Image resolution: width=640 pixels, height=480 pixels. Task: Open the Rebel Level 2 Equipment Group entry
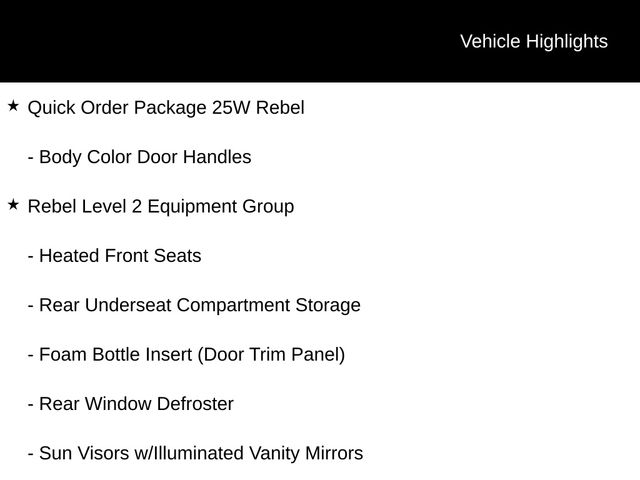click(161, 206)
